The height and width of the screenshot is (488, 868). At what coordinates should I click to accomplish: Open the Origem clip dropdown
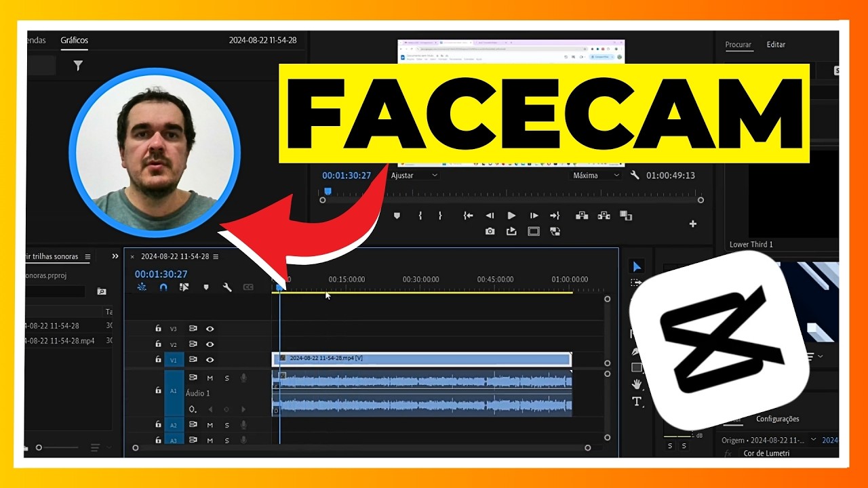(x=814, y=440)
